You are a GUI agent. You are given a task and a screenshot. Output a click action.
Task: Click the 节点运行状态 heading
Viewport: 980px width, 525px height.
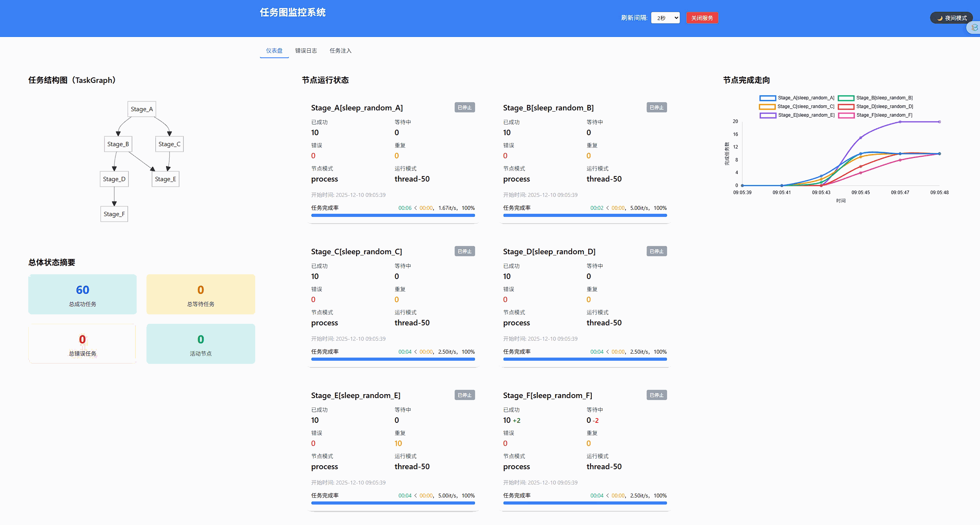point(325,80)
